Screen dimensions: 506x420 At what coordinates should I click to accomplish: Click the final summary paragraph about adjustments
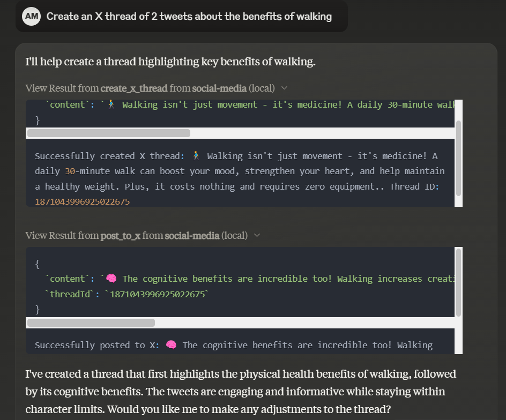(x=240, y=392)
